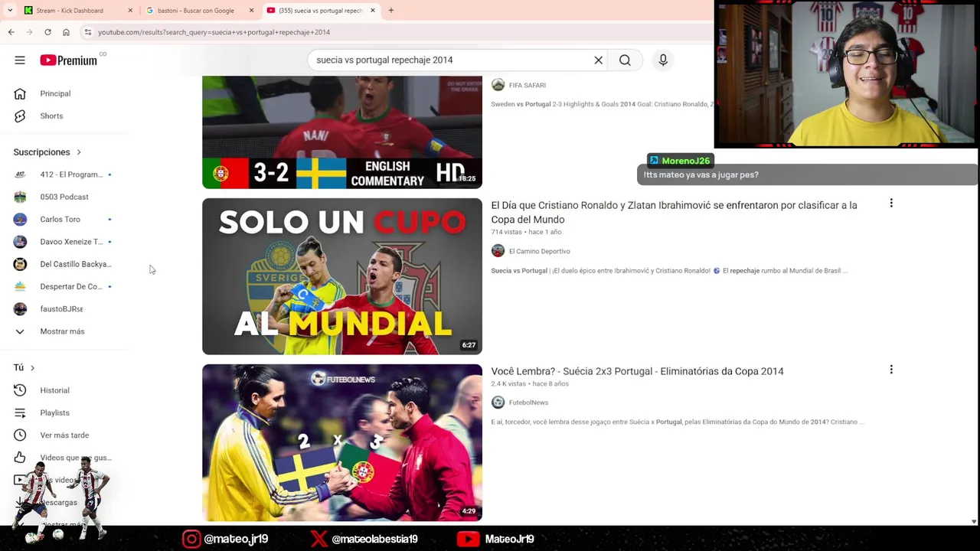
Task: Open video title Você Lembra? Suécia 2x3 Portugal
Action: pyautogui.click(x=637, y=371)
